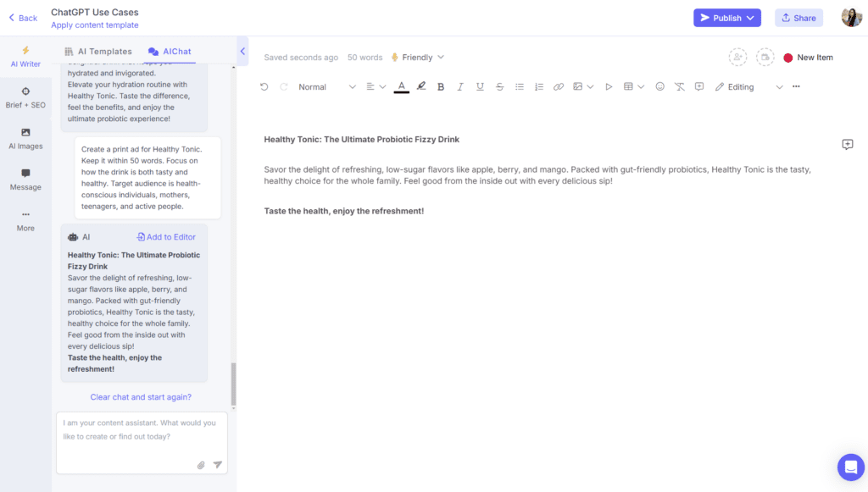The height and width of the screenshot is (492, 868).
Task: Click the Saved seconds ago status
Action: coord(301,58)
